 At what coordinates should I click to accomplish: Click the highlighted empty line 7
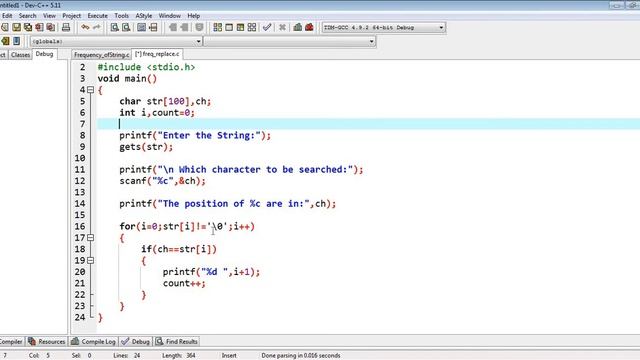click(x=368, y=124)
